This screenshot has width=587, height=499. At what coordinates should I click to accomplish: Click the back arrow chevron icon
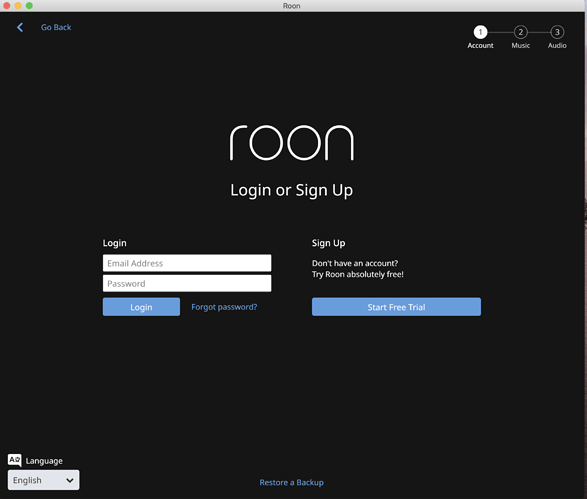click(x=20, y=27)
